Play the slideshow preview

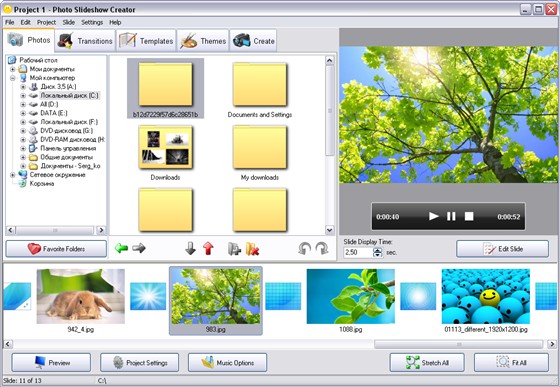pyautogui.click(x=434, y=216)
